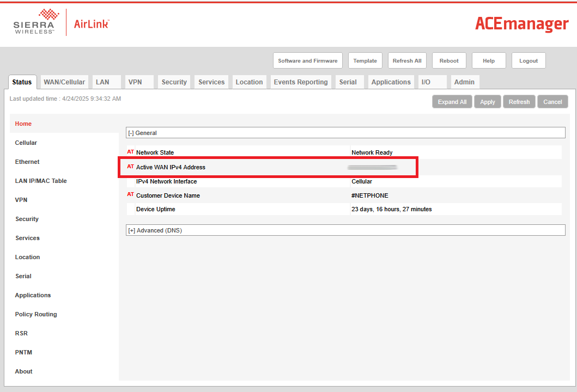Open the Events Reporting tab

click(x=301, y=82)
